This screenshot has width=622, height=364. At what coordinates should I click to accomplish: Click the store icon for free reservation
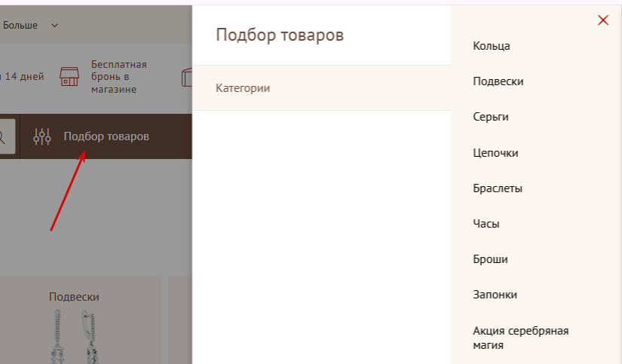coord(69,77)
